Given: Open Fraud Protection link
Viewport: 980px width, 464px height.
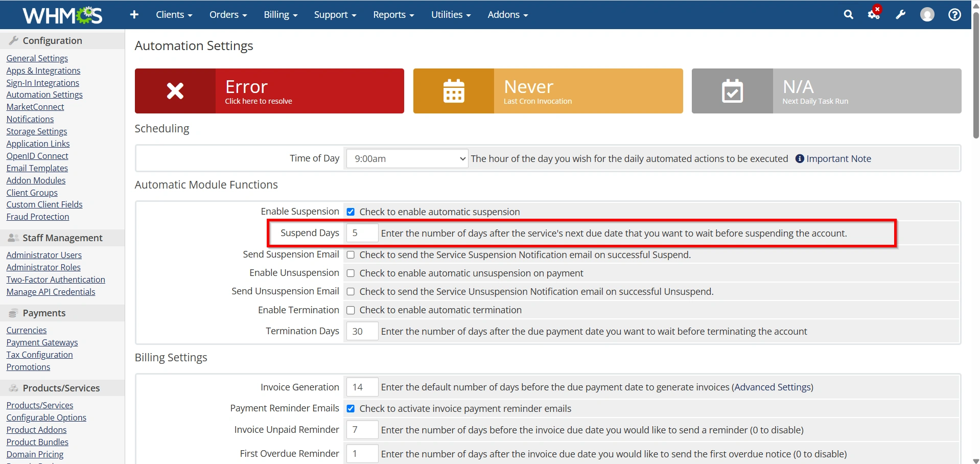Looking at the screenshot, I should pos(38,217).
